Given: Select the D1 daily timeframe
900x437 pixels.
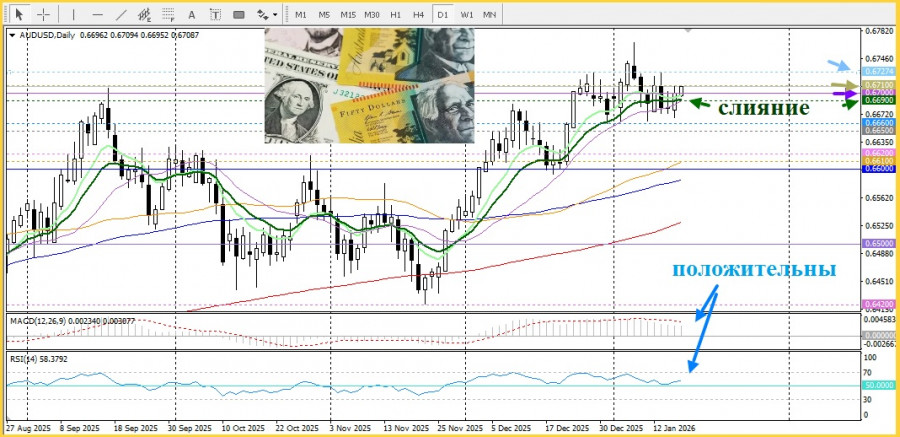Looking at the screenshot, I should (443, 15).
